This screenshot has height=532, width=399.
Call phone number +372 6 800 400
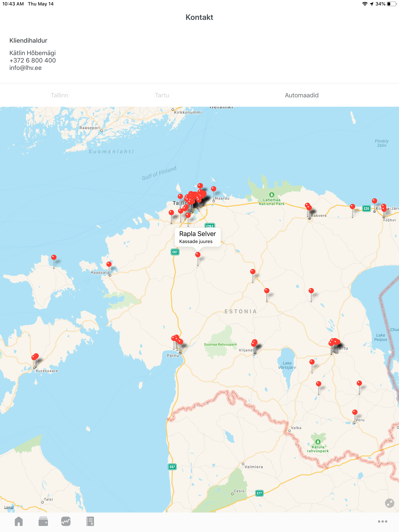[33, 60]
